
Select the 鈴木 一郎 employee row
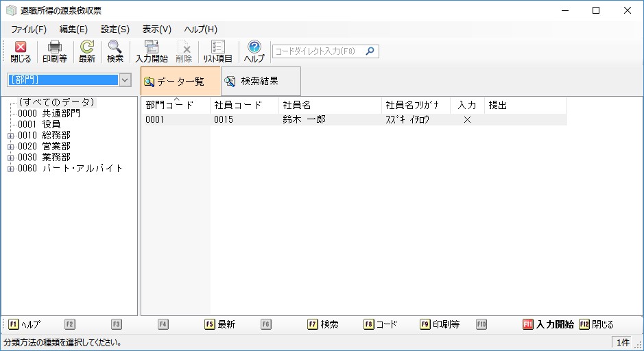tap(304, 119)
